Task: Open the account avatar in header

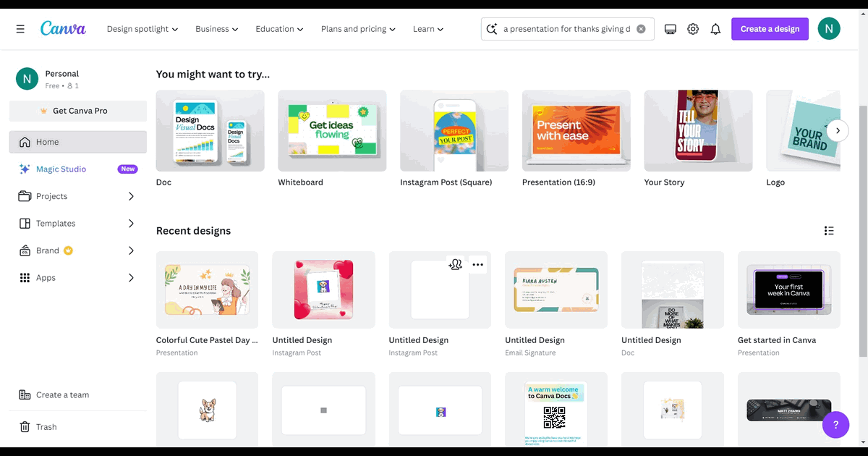Action: pos(829,29)
